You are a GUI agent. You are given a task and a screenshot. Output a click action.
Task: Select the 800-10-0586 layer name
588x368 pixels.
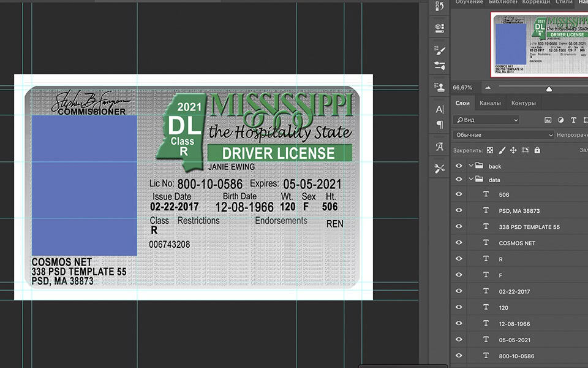516,356
